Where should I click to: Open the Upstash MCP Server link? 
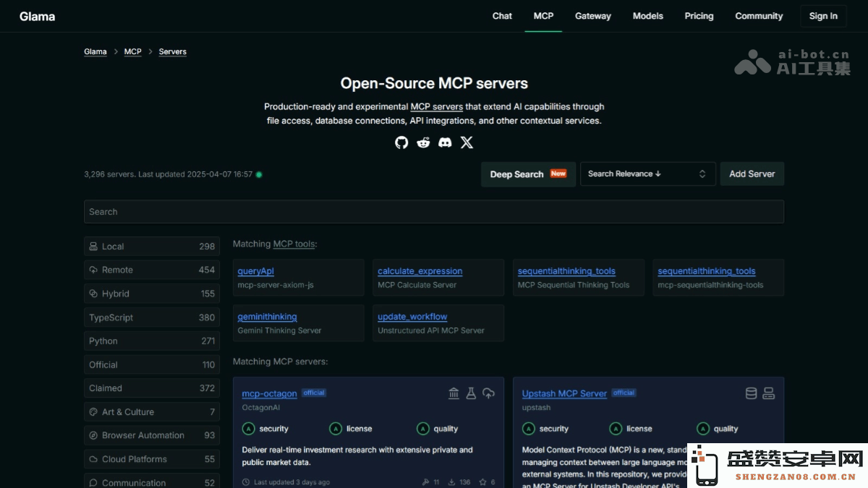(564, 393)
